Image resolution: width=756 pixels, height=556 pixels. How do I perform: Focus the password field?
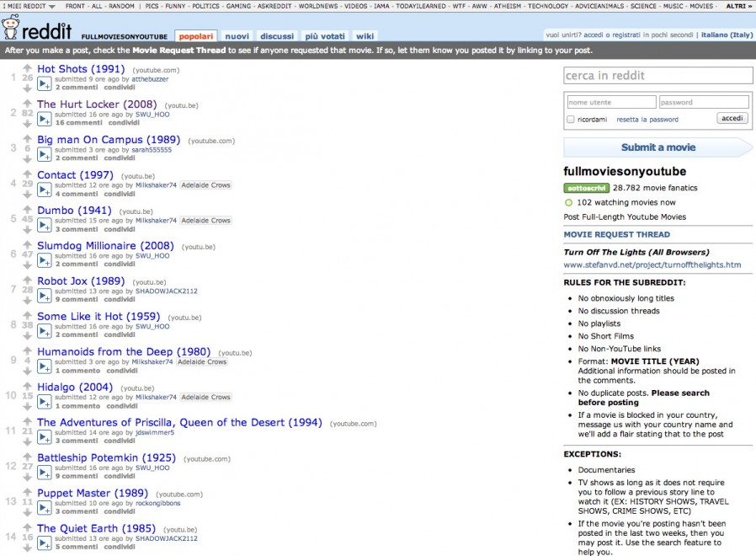pos(704,102)
